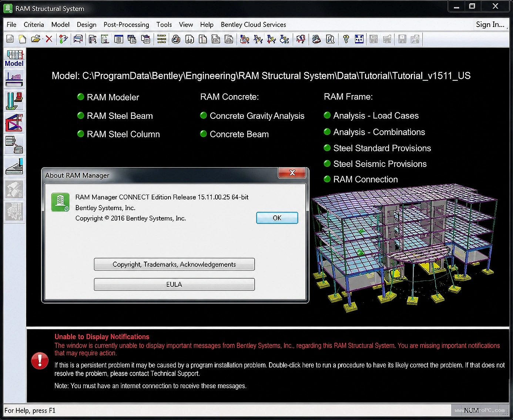Click the RAM Steel Beam status entry
Viewport: 513px width, 420px height.
(115, 116)
